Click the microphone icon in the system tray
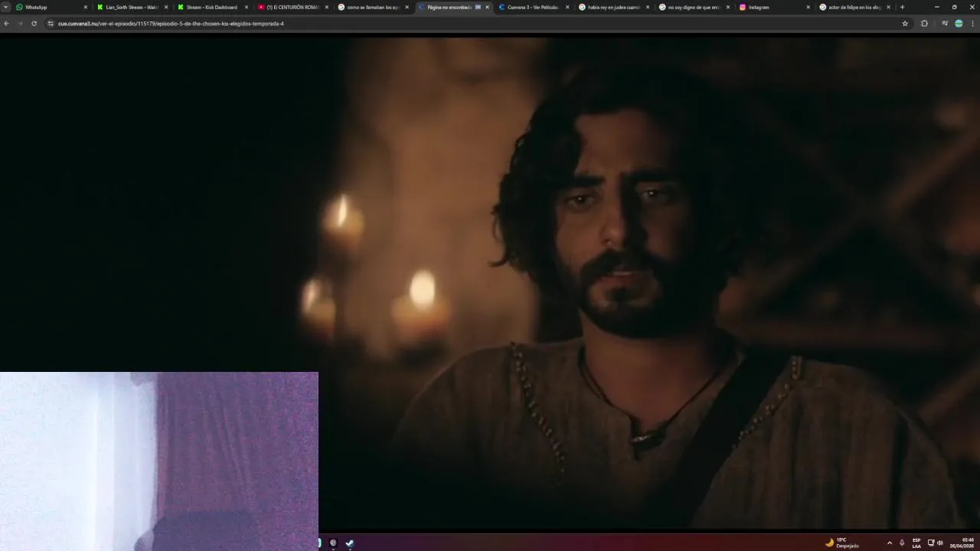Viewport: 980px width, 551px height. [902, 543]
